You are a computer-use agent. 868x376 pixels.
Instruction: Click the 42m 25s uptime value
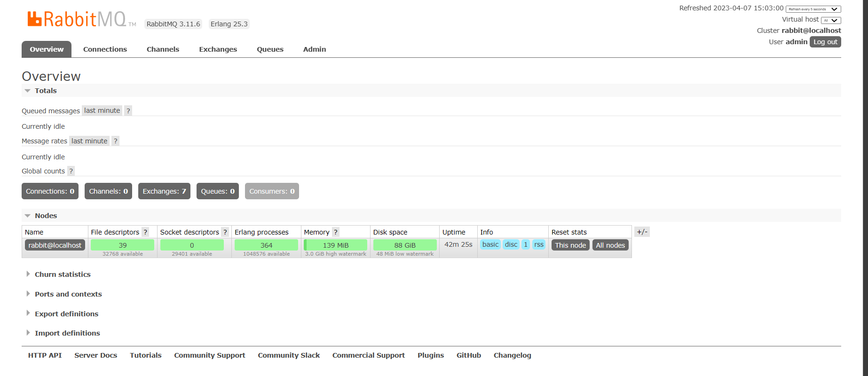click(458, 244)
